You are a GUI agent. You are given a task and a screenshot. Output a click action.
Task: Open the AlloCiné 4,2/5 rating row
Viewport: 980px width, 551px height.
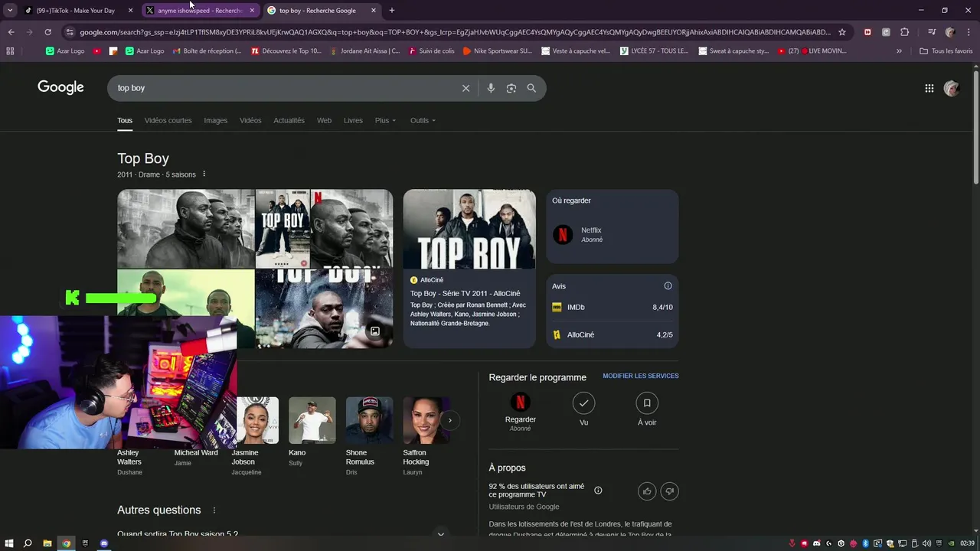tap(612, 334)
